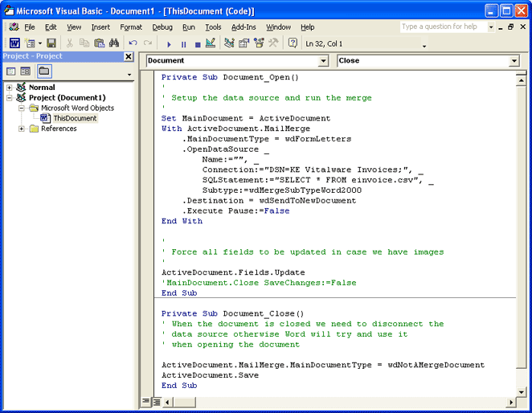Viewport: 532px width, 413px height.
Task: Open the Procedure dropdown showing Close
Action: coord(514,61)
